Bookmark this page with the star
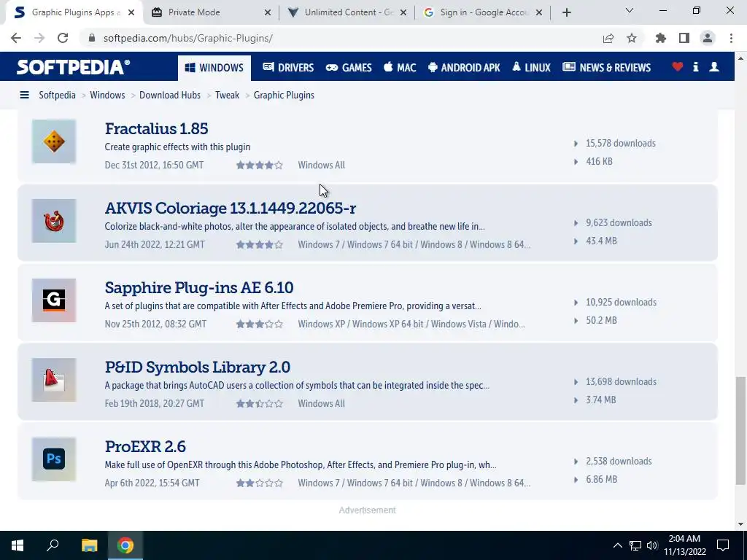Viewport: 747px width, 560px height. coord(632,38)
